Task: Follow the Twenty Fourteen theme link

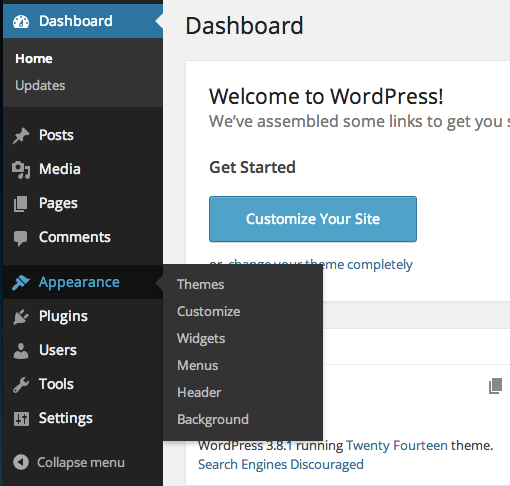Action: pos(397,445)
